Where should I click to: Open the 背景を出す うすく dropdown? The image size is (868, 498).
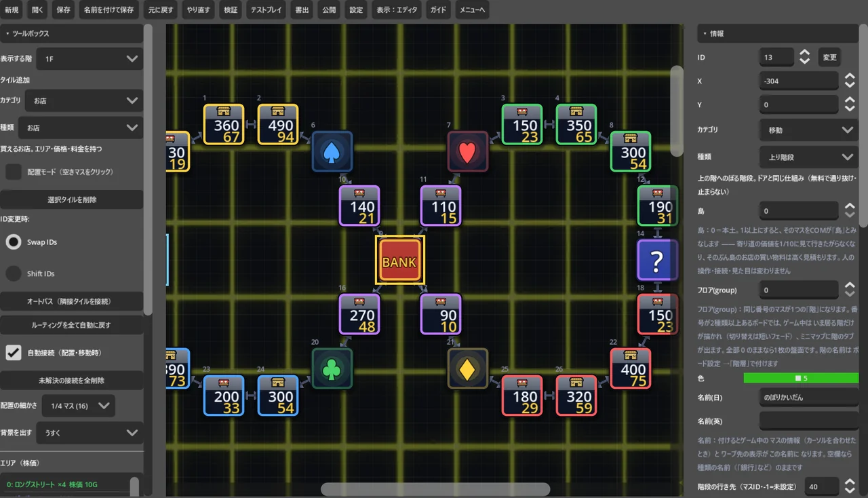[90, 432]
